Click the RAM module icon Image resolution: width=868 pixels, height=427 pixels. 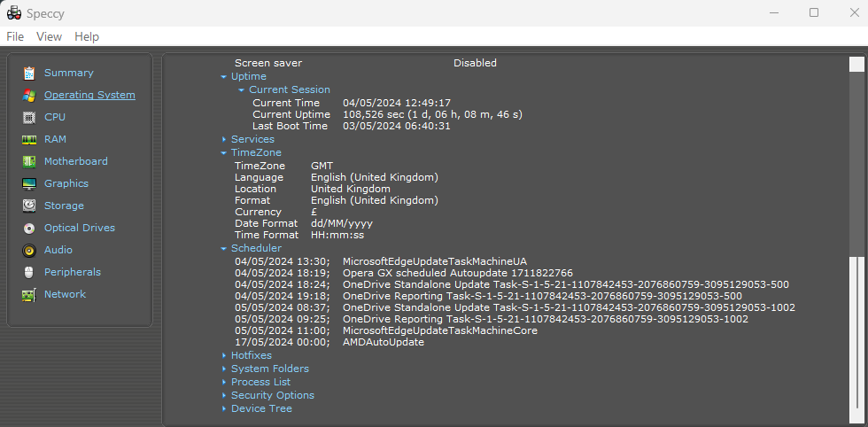coord(29,139)
